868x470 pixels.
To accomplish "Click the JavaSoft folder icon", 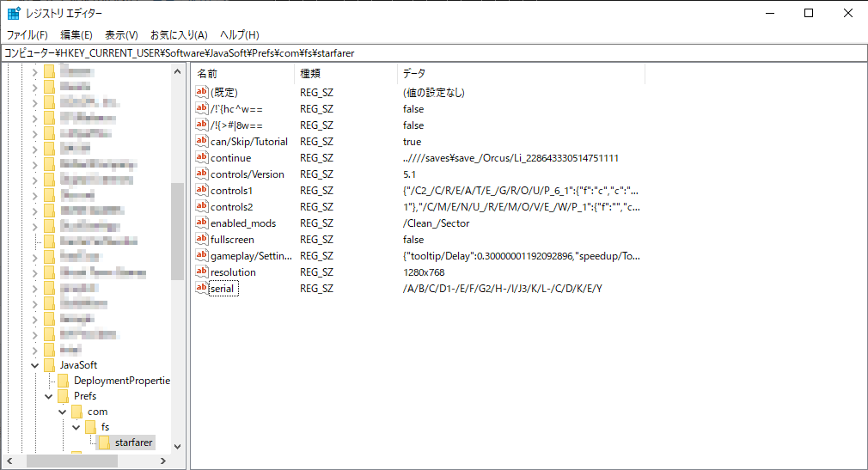I will point(49,365).
